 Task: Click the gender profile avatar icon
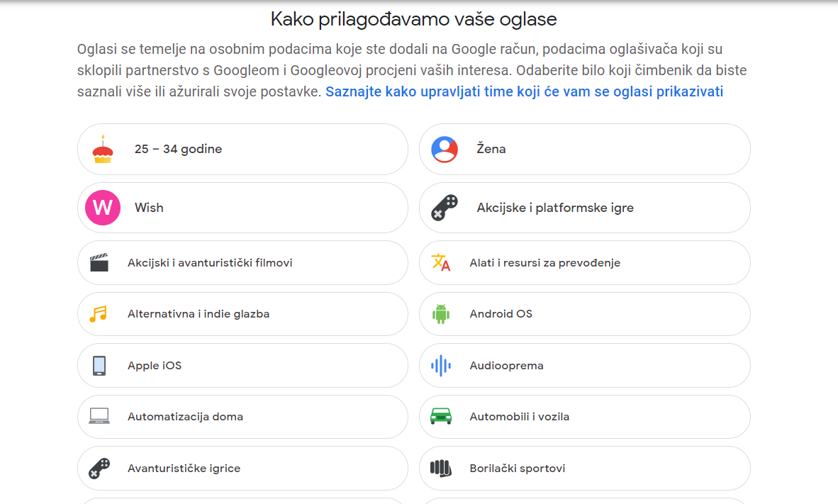coord(445,149)
